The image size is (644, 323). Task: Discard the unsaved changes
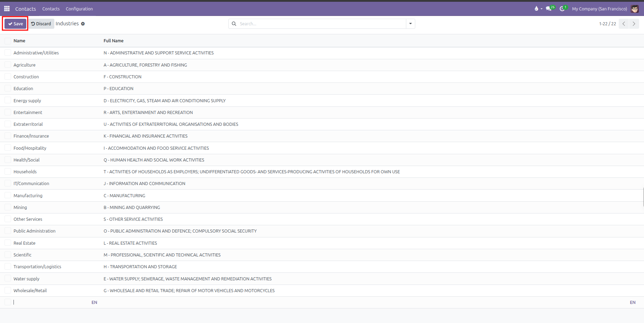[x=41, y=24]
